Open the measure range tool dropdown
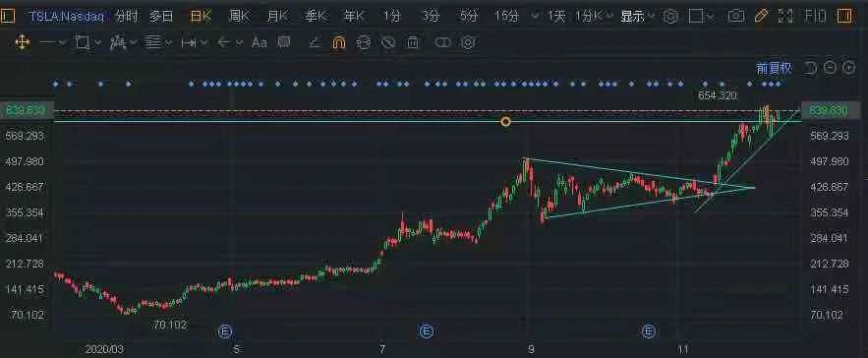868x358 pixels. point(195,42)
